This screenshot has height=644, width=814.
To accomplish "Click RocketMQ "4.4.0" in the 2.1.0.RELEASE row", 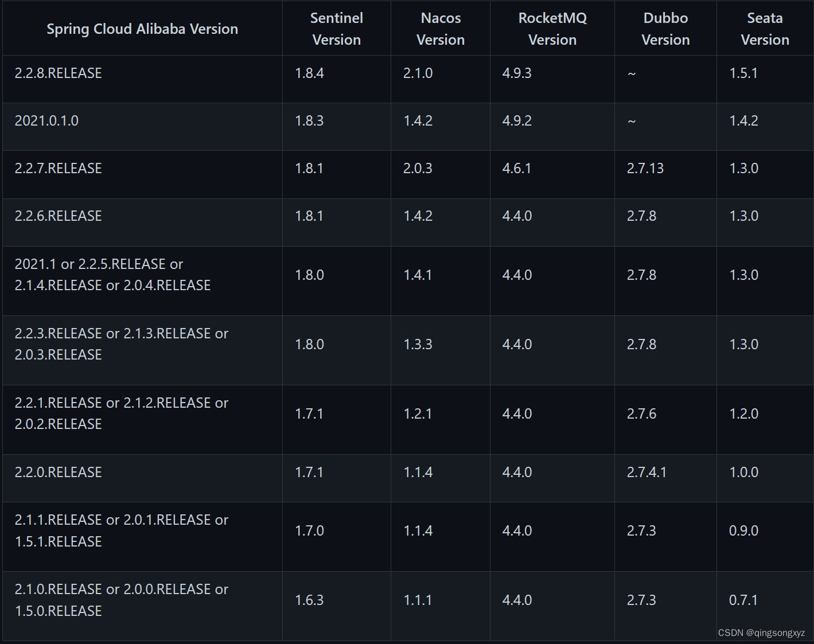I will tap(517, 600).
